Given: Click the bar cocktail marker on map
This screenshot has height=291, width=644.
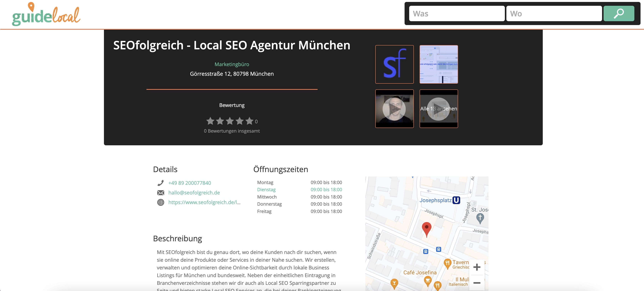Looking at the screenshot, I should coord(394,284).
